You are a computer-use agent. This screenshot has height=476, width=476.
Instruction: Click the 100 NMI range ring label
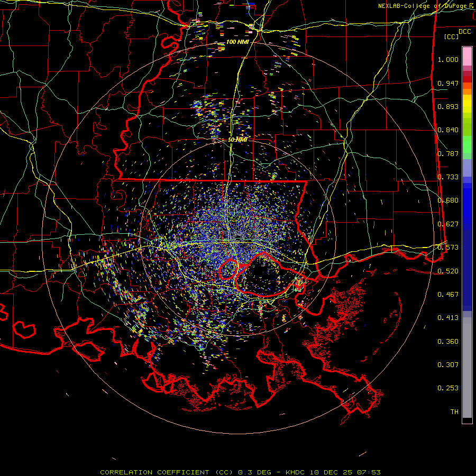tap(237, 42)
